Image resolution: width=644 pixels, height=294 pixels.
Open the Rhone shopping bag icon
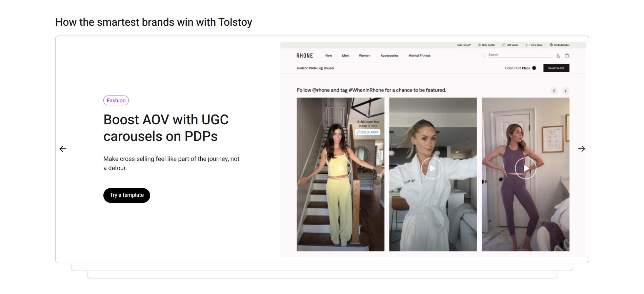tap(567, 56)
